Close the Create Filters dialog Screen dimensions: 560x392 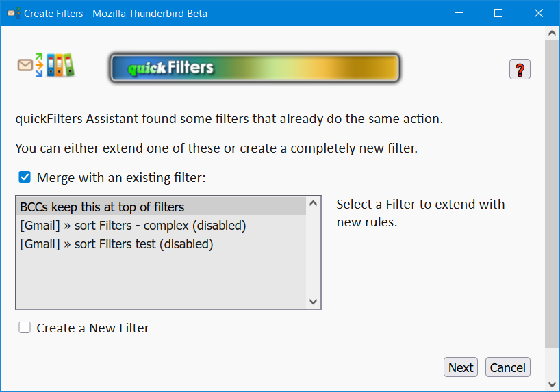[x=539, y=13]
